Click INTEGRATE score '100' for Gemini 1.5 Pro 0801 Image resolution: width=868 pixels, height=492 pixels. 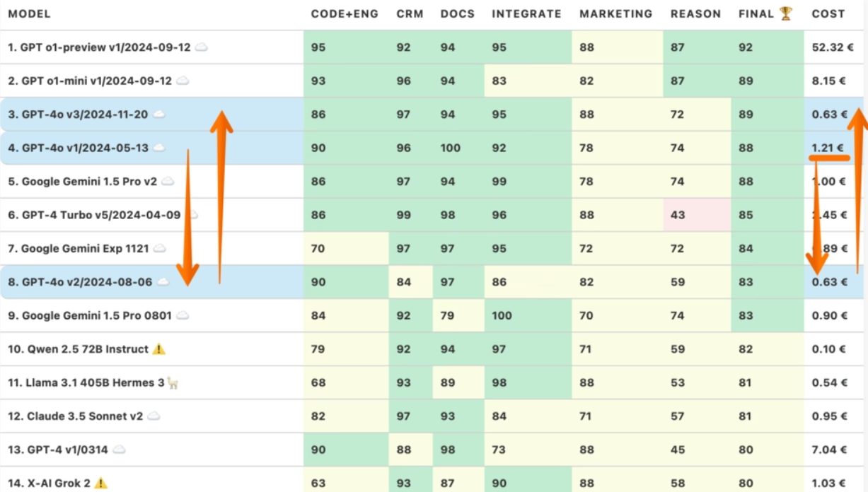502,316
